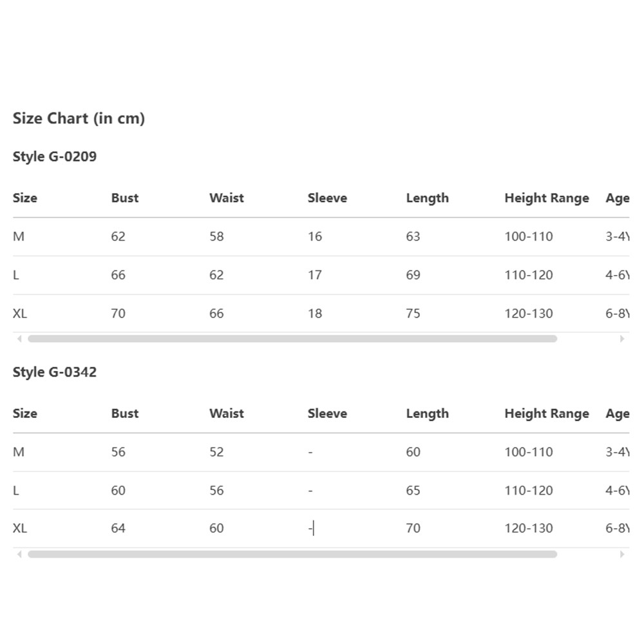Select the XL sleeve cell in G-0342
The width and height of the screenshot is (644, 644).
pyautogui.click(x=311, y=528)
